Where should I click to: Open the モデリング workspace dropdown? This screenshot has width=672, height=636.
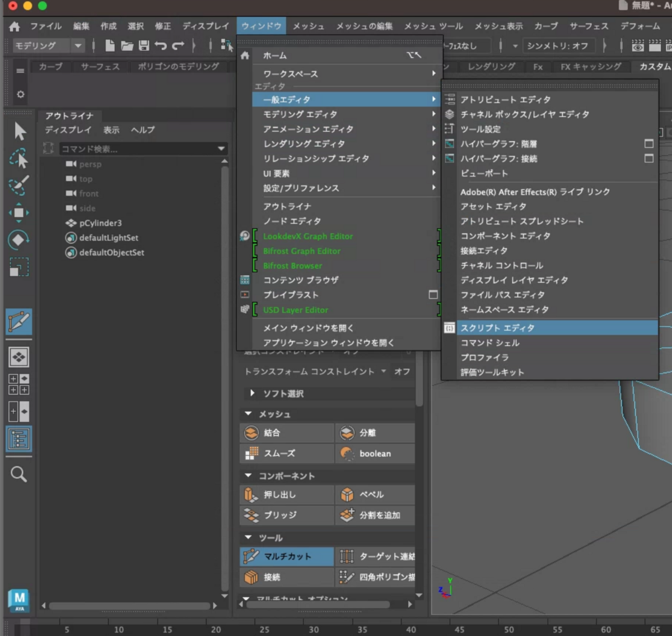pos(77,45)
